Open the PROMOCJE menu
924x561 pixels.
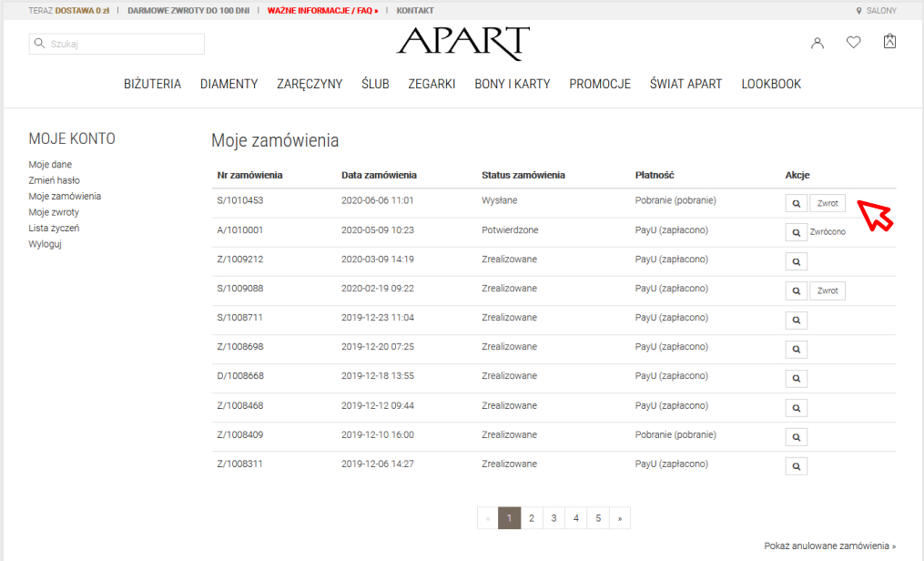600,84
